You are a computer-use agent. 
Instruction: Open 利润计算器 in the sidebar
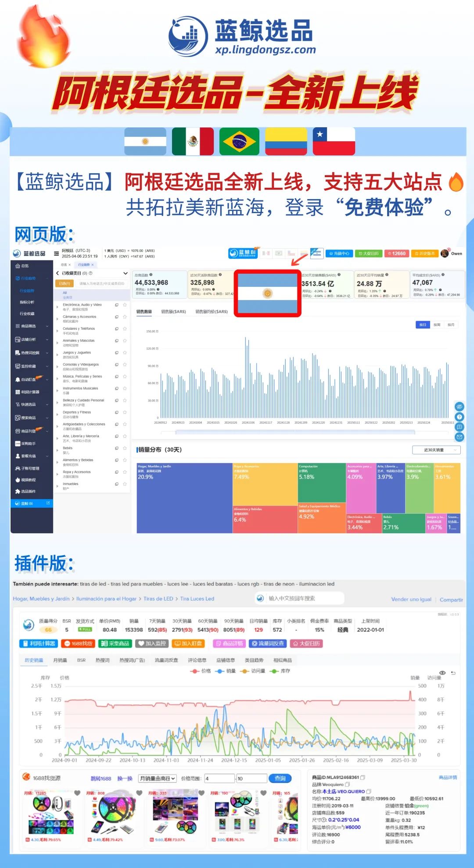point(27,392)
